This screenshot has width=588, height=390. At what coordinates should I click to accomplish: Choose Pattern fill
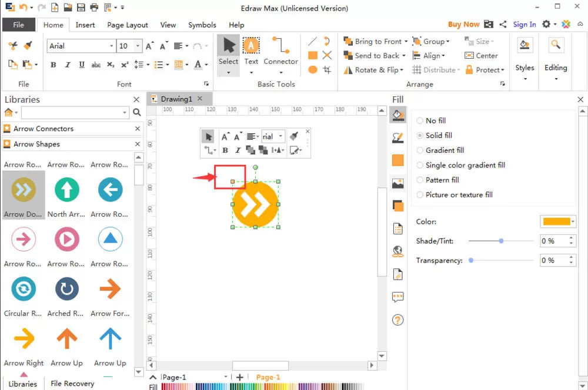pyautogui.click(x=437, y=180)
